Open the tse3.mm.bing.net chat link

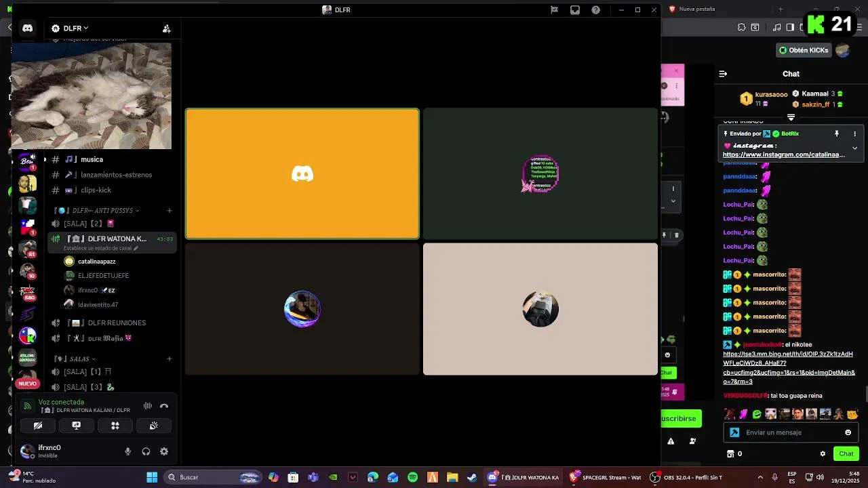(x=789, y=368)
